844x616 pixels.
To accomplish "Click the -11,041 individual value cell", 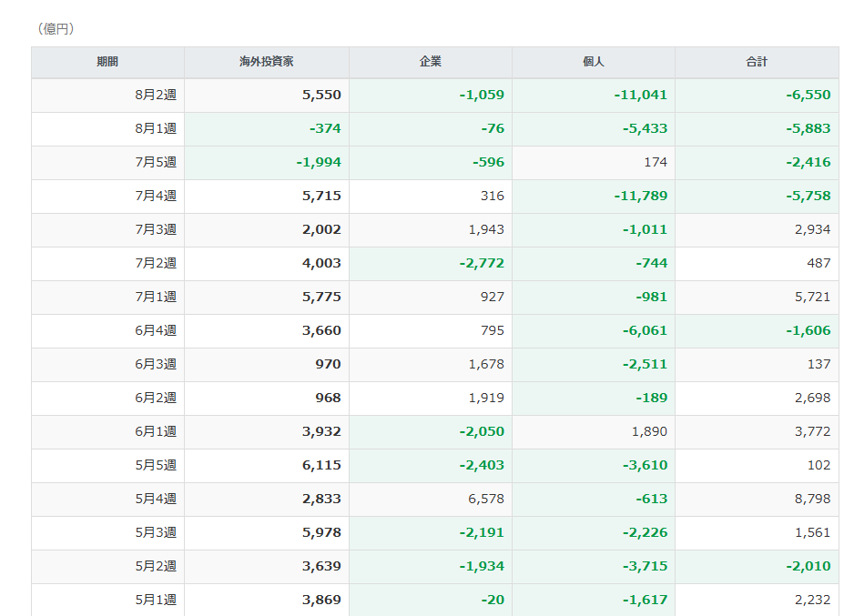I will [594, 96].
